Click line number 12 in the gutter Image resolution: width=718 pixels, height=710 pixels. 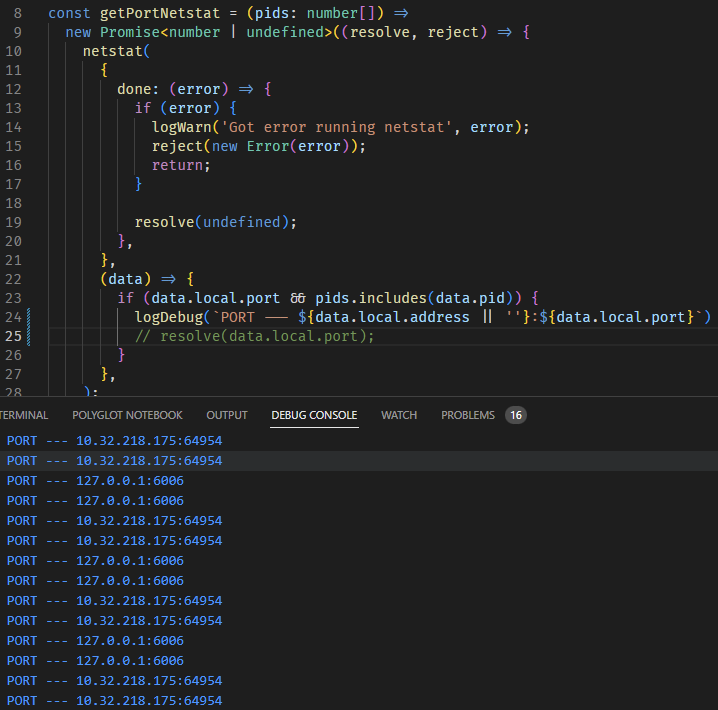(13, 89)
